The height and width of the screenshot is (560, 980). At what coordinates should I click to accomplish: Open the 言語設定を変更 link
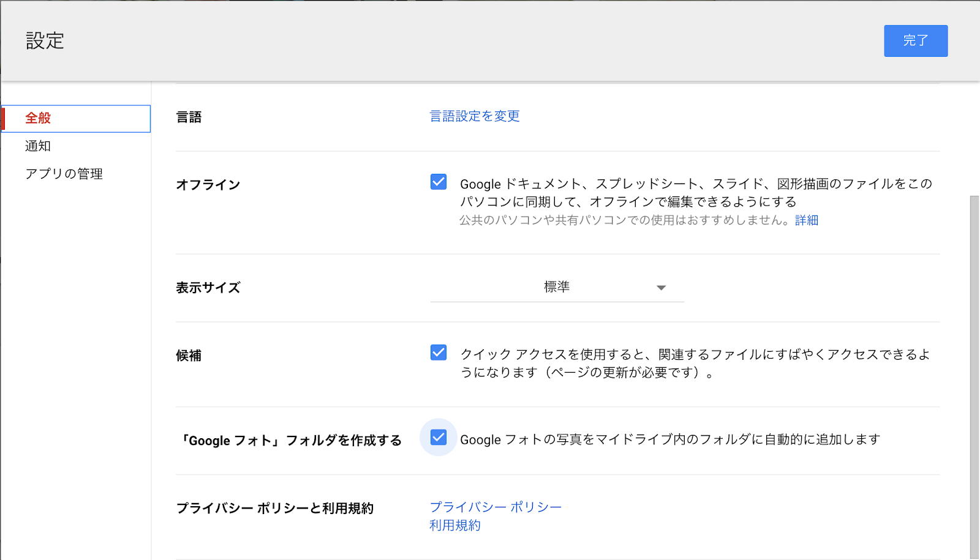[475, 116]
